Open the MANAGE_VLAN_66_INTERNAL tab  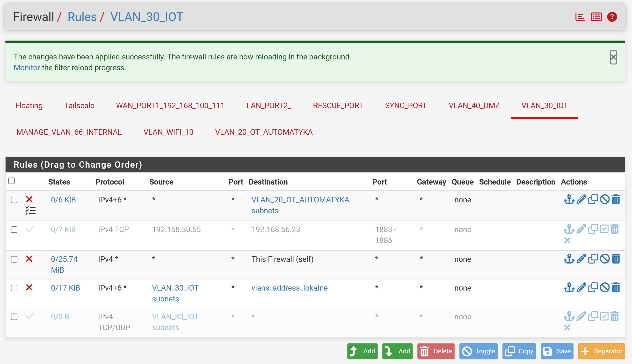69,132
